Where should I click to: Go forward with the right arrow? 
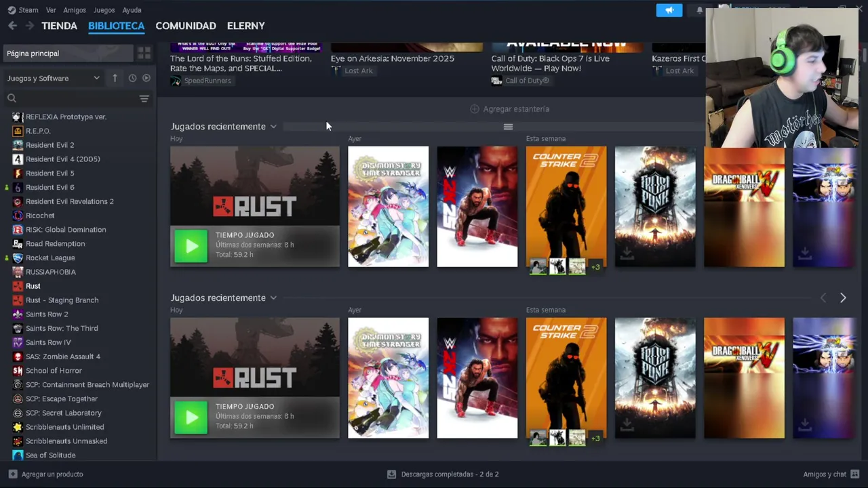click(x=29, y=26)
